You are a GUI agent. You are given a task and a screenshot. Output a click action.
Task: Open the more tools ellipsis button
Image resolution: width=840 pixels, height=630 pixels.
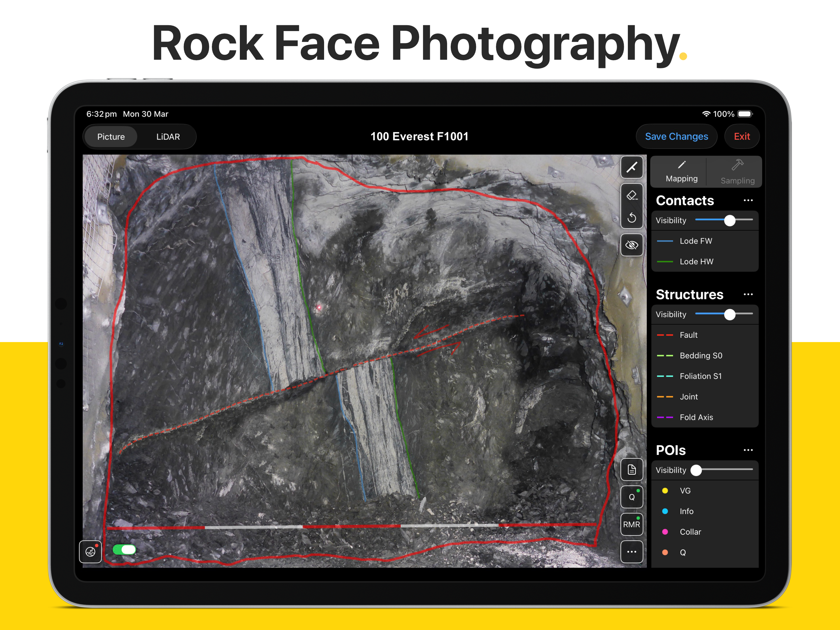coord(632,552)
